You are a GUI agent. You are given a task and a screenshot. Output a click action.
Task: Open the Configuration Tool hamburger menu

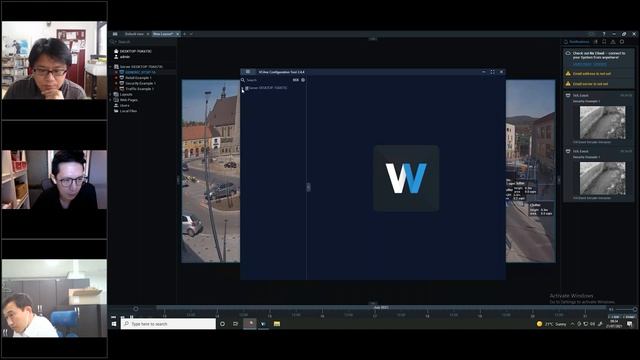click(x=248, y=72)
